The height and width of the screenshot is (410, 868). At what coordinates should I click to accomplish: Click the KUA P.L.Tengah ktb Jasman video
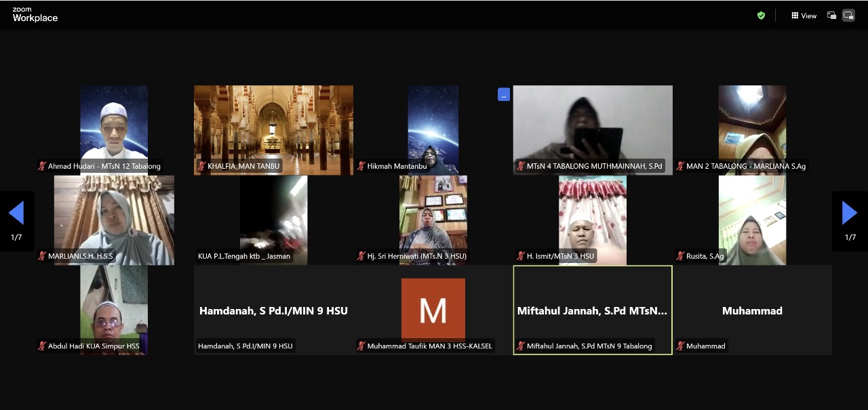[x=273, y=217]
